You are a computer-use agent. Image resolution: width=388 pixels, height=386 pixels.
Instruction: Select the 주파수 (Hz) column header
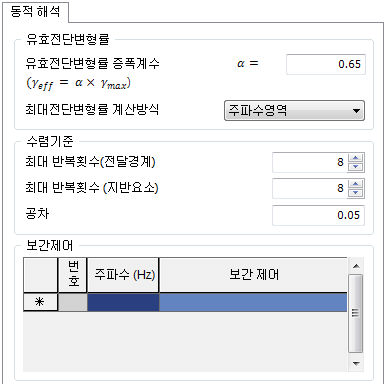[123, 275]
